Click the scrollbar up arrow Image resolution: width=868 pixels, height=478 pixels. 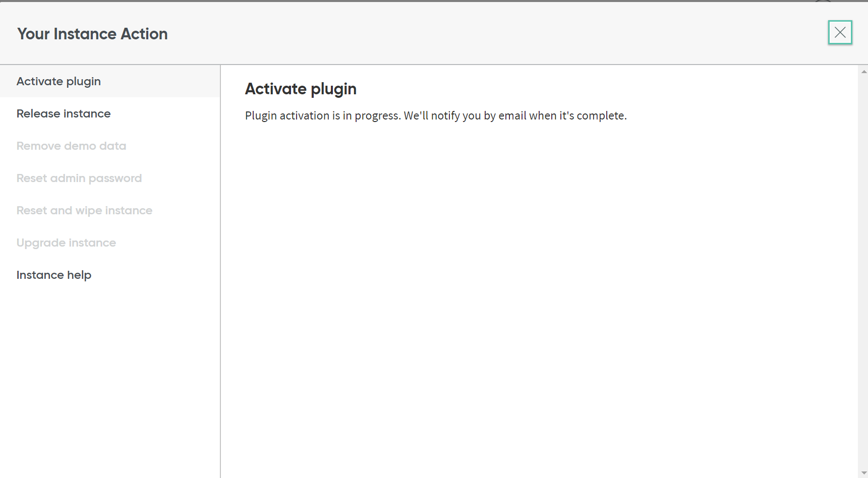(x=863, y=72)
